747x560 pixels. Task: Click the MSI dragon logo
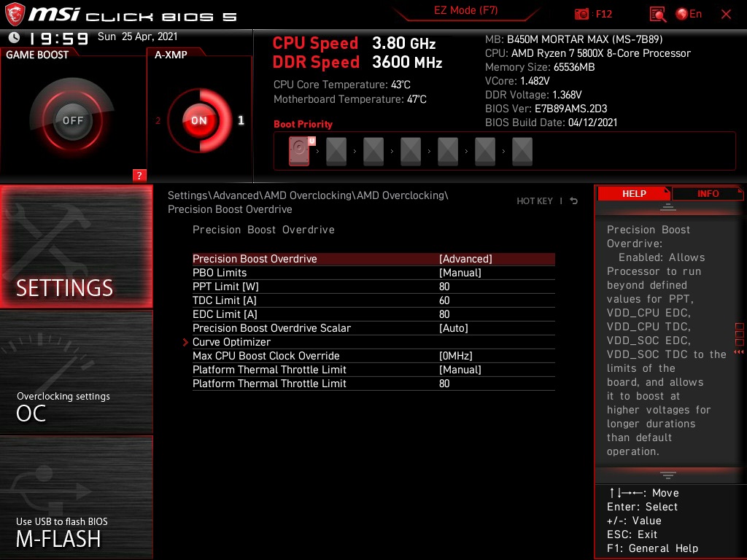(15, 14)
